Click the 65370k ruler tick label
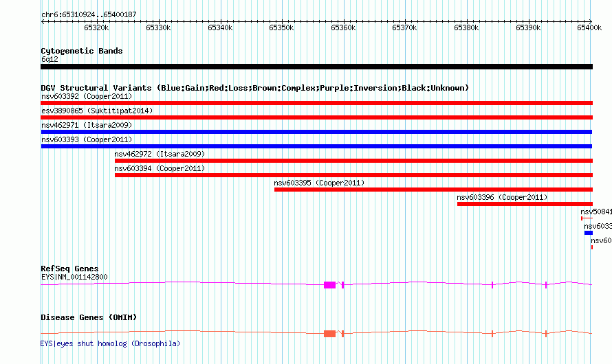 tap(404, 27)
